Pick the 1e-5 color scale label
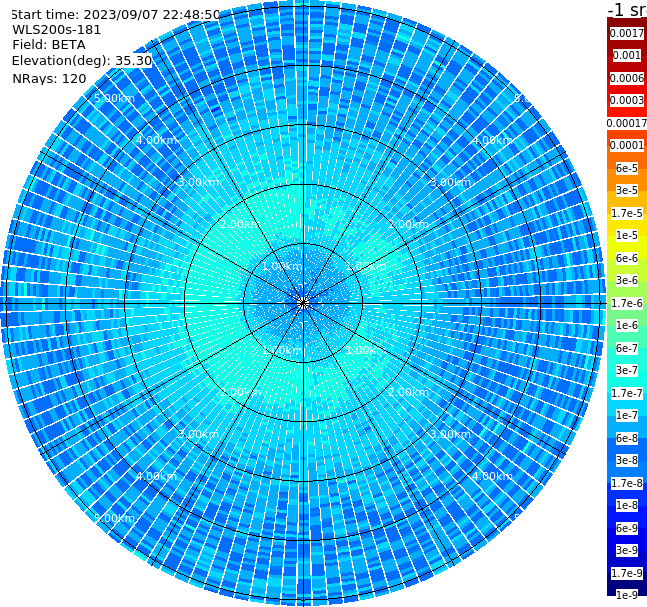The image size is (647, 607). (x=627, y=235)
